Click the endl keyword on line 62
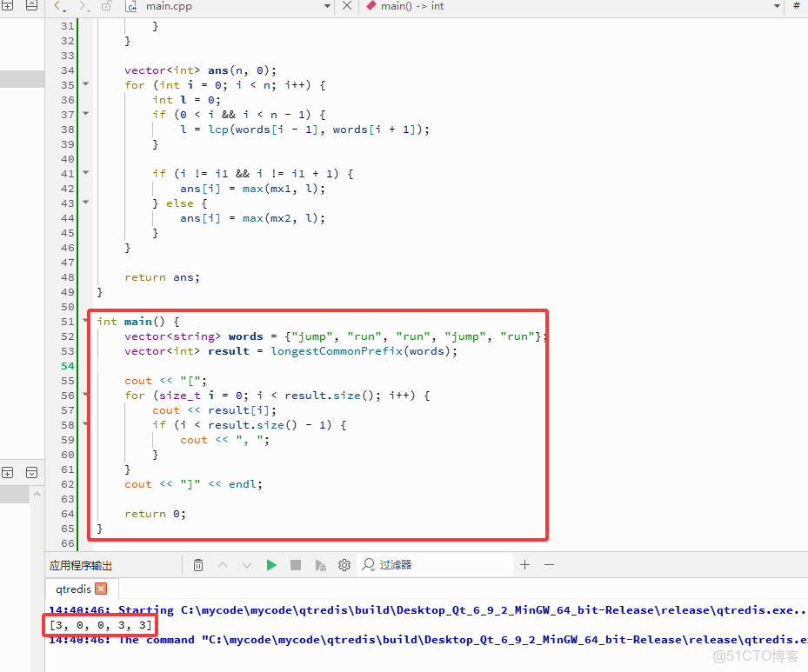Image resolution: width=808 pixels, height=672 pixels. pyautogui.click(x=242, y=484)
